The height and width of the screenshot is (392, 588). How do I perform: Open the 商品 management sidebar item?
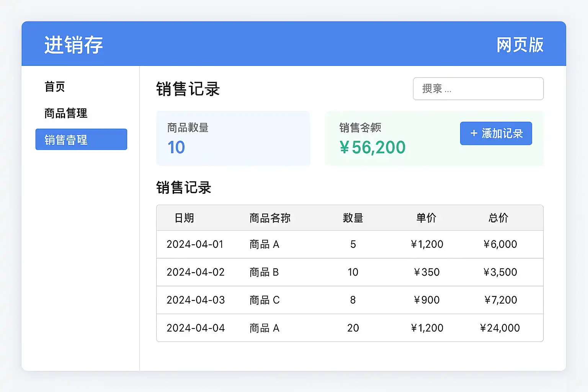coord(66,113)
